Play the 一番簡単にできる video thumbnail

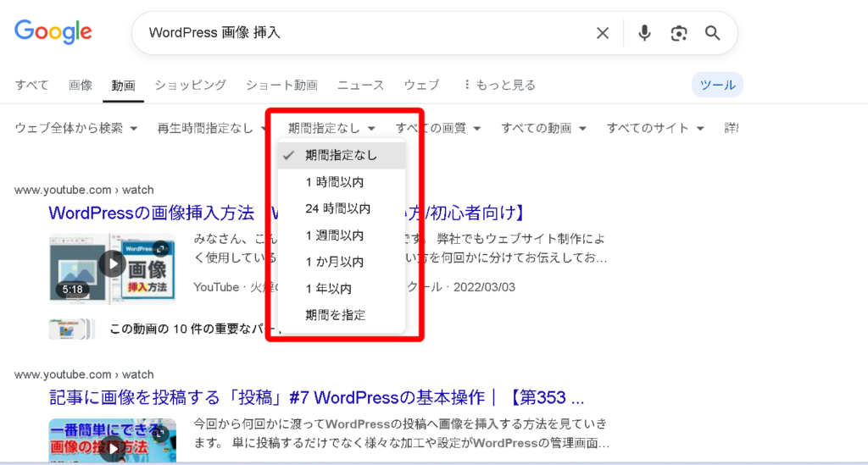click(113, 440)
